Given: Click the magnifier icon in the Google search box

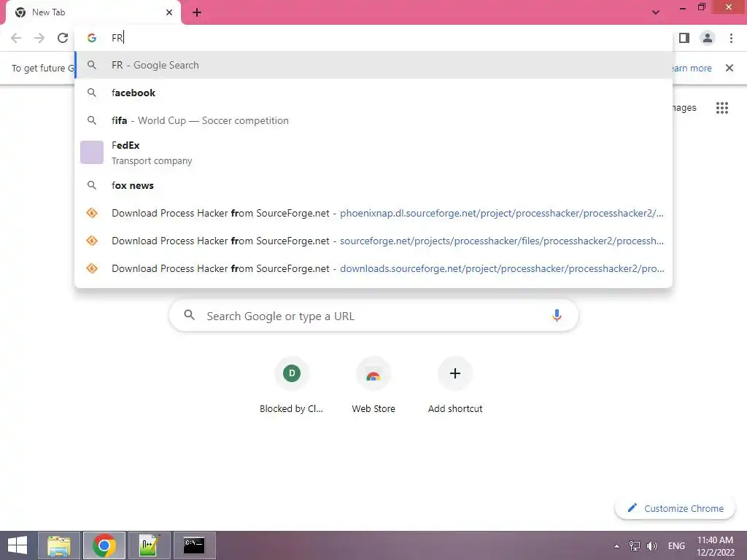Looking at the screenshot, I should click(190, 315).
